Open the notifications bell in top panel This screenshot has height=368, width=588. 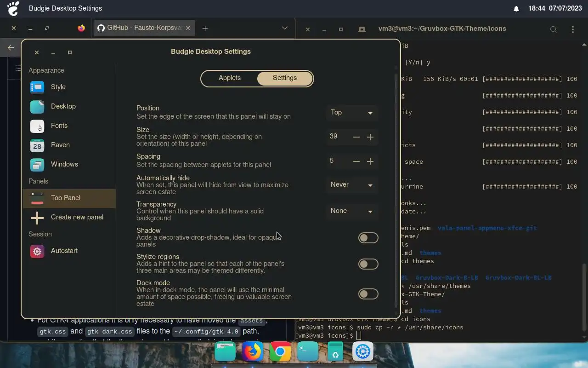coord(516,9)
